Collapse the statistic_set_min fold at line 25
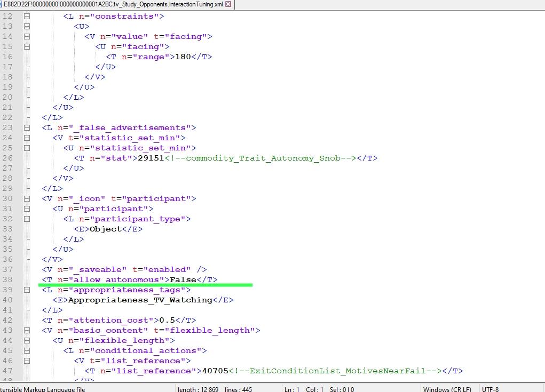 26,148
